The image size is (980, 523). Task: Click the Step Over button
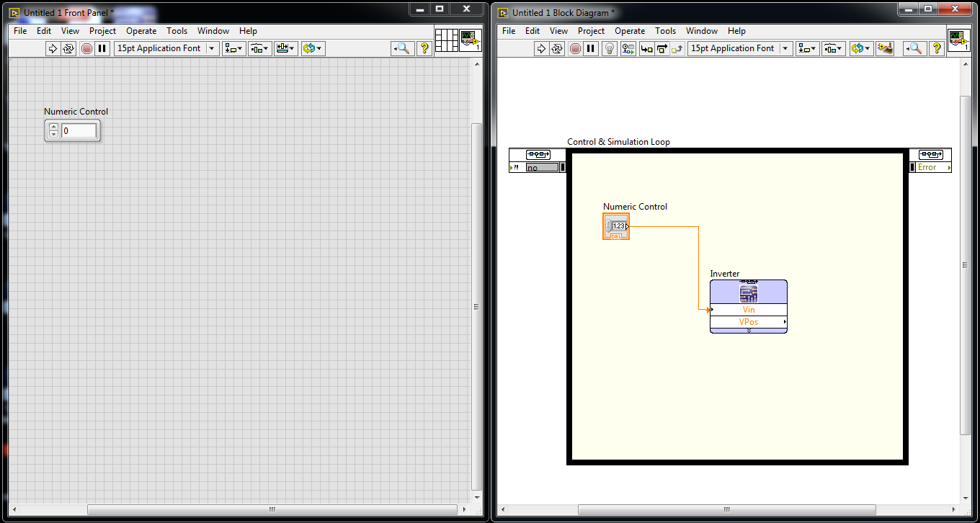click(661, 48)
